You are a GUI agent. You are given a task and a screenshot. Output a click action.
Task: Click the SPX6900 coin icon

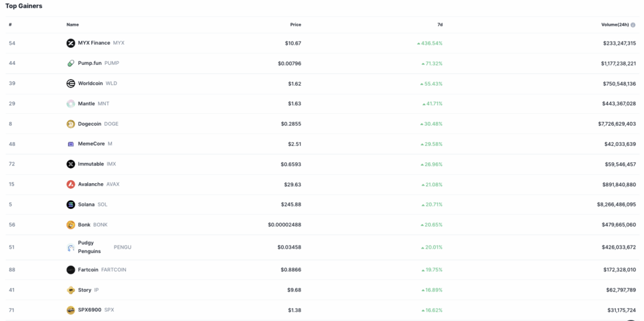click(x=70, y=310)
